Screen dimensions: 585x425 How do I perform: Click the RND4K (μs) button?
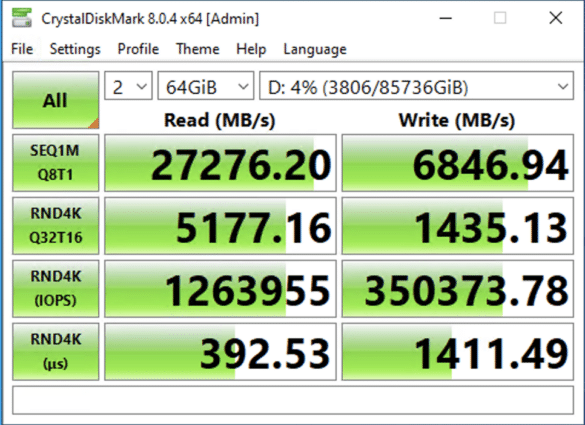pyautogui.click(x=56, y=352)
